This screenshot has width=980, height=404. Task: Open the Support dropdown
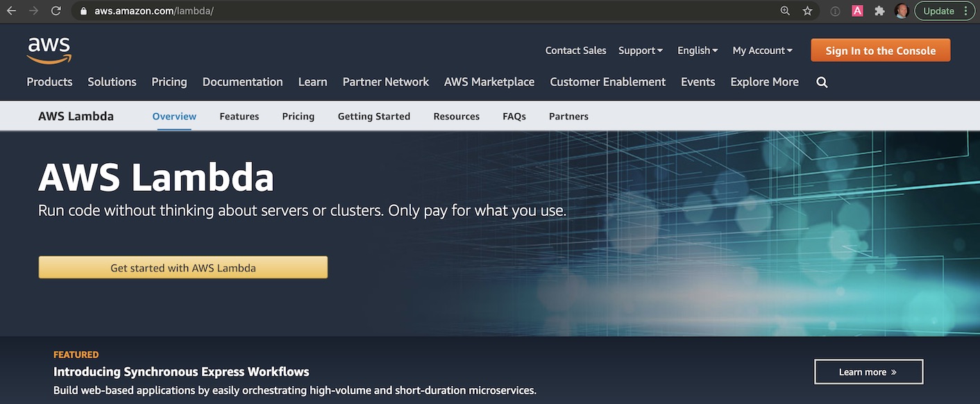639,50
